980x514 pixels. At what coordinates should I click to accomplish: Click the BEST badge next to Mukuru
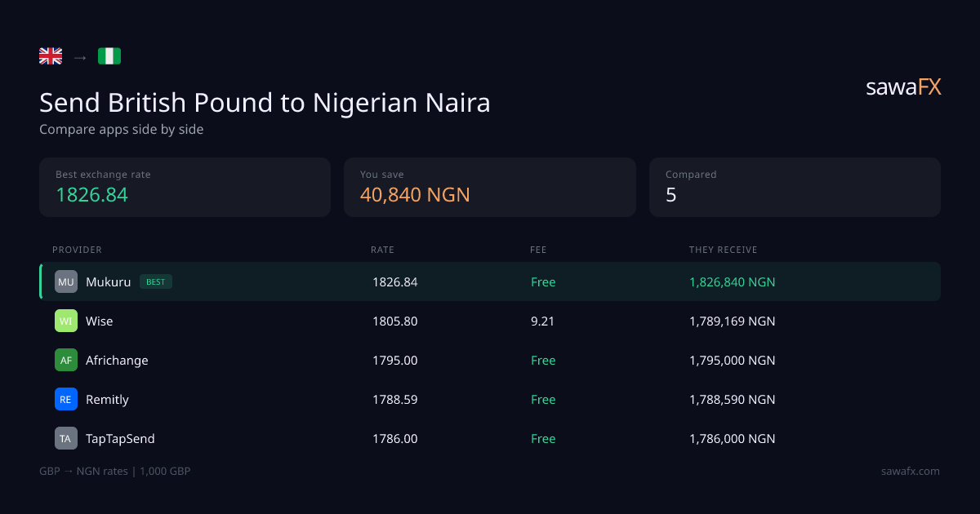pos(156,282)
